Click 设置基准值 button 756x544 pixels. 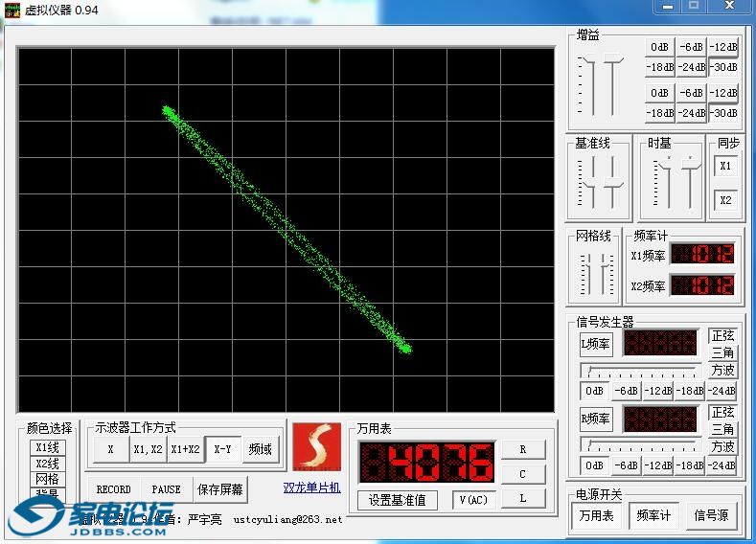tap(398, 500)
